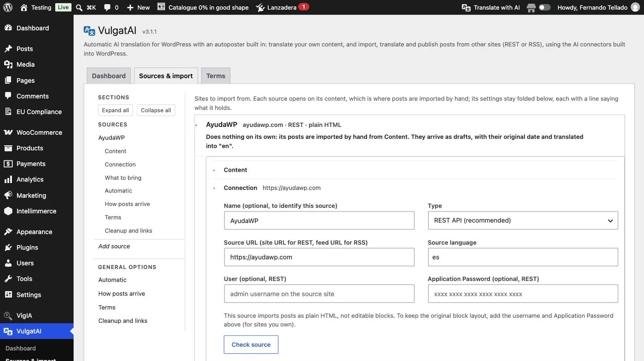Focus the Application Password field
The width and height of the screenshot is (644, 361).
tap(523, 294)
